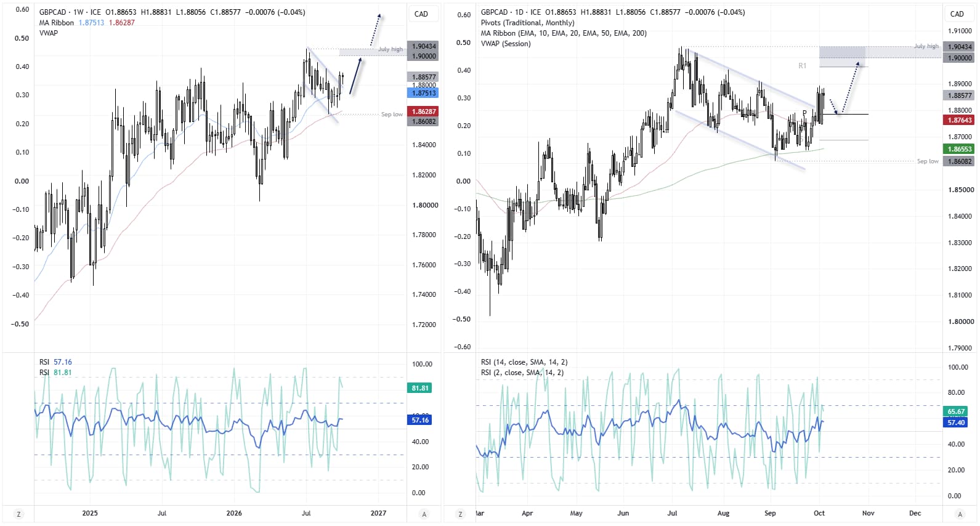980x526 pixels.
Task: Select RSI 81.81 legend on weekly chart
Action: tap(55, 373)
